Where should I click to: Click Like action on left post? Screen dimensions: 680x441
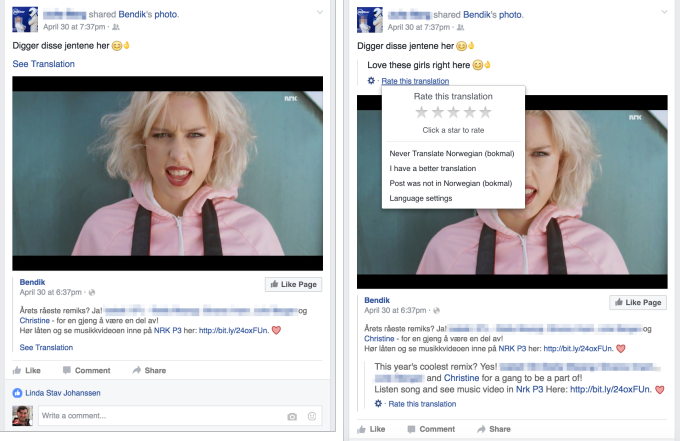(26, 370)
